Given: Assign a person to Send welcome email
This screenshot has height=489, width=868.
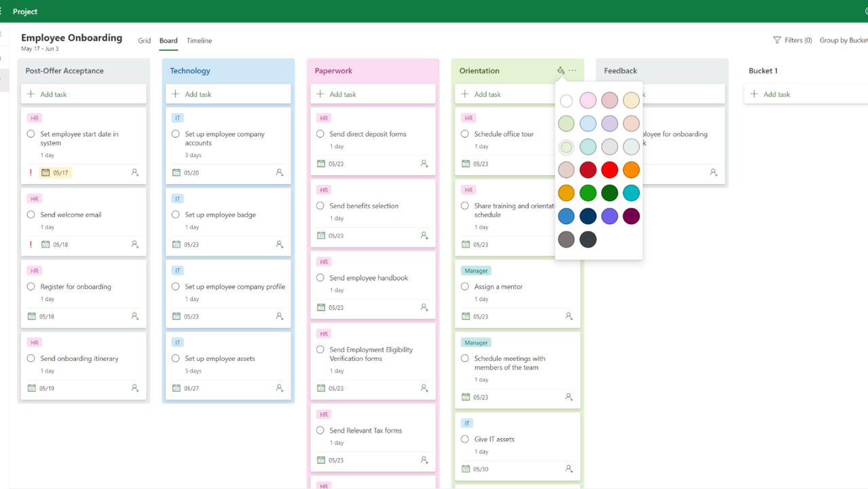Looking at the screenshot, I should pyautogui.click(x=135, y=244).
